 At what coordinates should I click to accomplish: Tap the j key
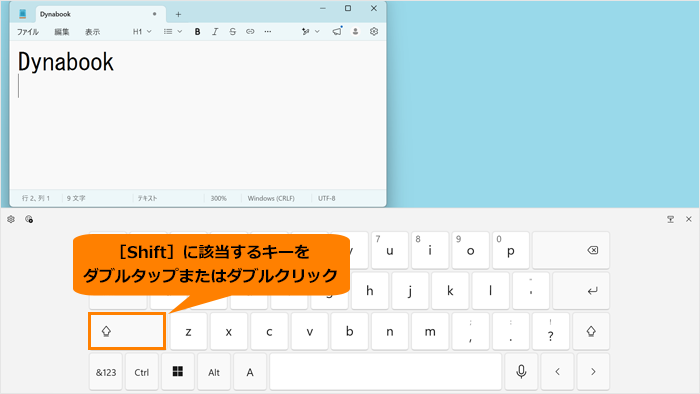[410, 291]
